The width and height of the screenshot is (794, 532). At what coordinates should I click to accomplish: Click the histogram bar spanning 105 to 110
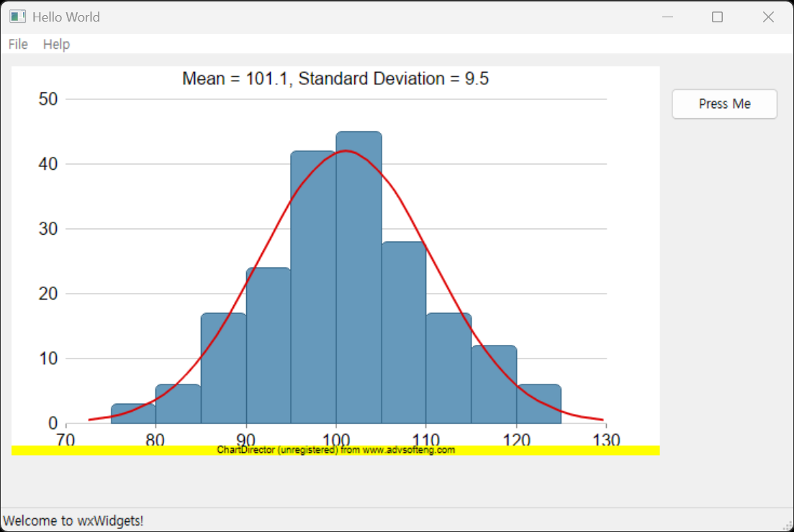(404, 333)
